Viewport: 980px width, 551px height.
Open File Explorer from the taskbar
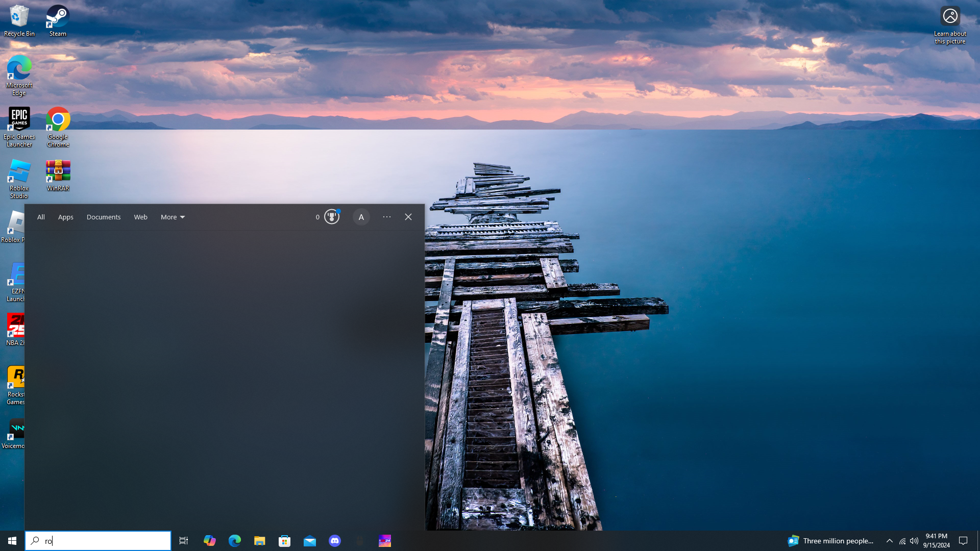point(260,541)
